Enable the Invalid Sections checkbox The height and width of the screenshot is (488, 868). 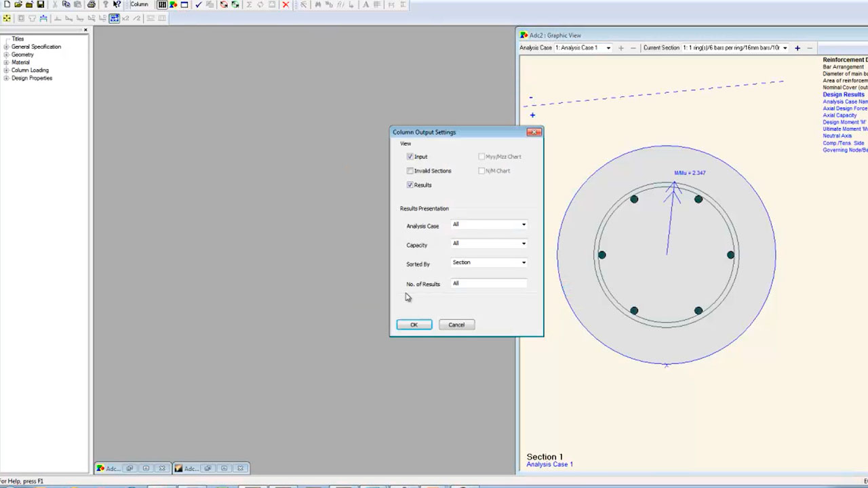[410, 171]
